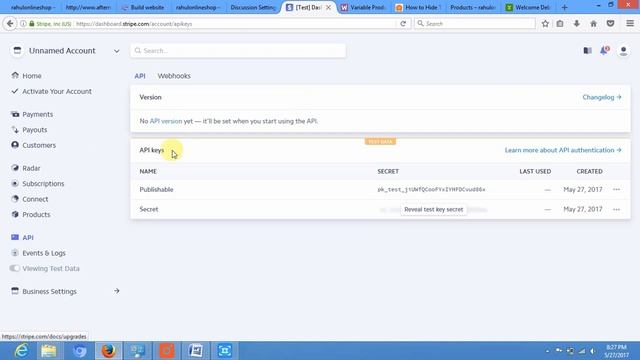Image resolution: width=640 pixels, height=360 pixels.
Task: Click the Stripe URL address bar
Action: 235,24
